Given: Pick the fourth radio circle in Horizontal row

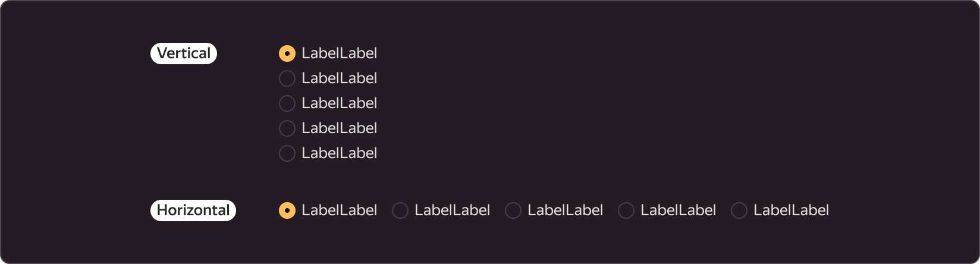Looking at the screenshot, I should 626,210.
